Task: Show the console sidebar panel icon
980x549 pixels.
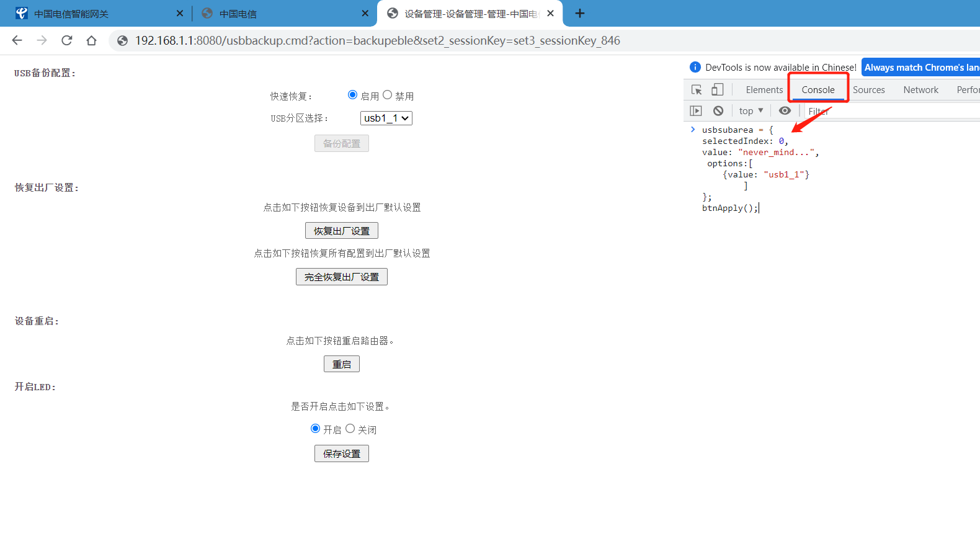Action: 696,111
